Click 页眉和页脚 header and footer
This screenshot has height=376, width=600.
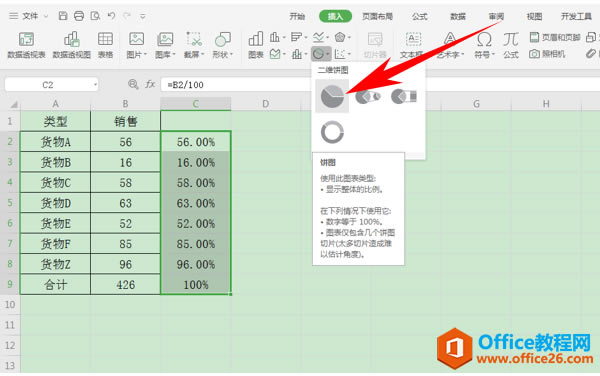point(555,37)
